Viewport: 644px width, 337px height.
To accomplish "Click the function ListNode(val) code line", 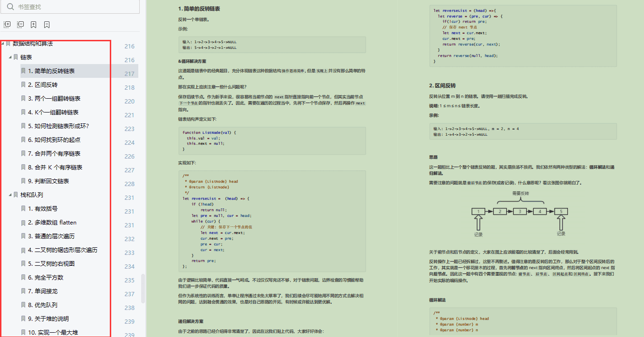I will pyautogui.click(x=209, y=132).
